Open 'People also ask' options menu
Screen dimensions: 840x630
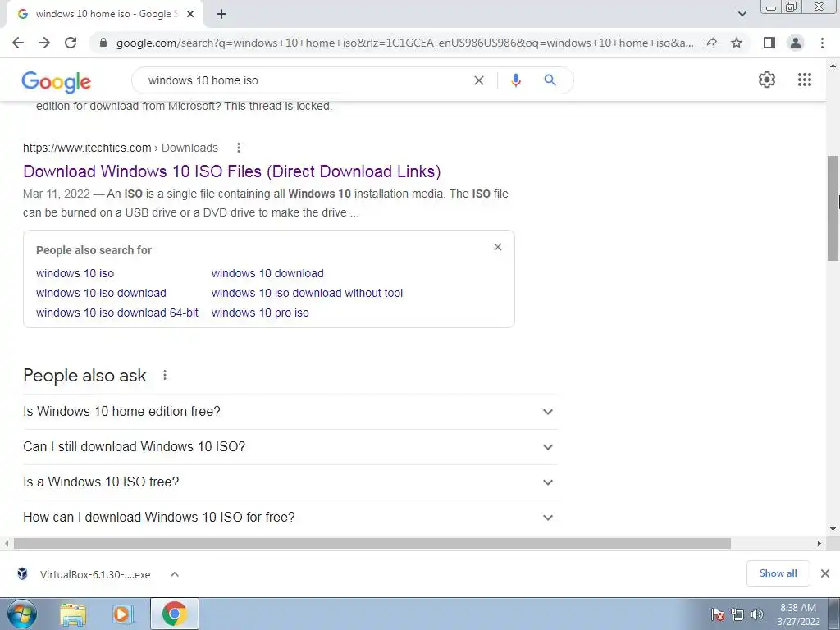[164, 375]
